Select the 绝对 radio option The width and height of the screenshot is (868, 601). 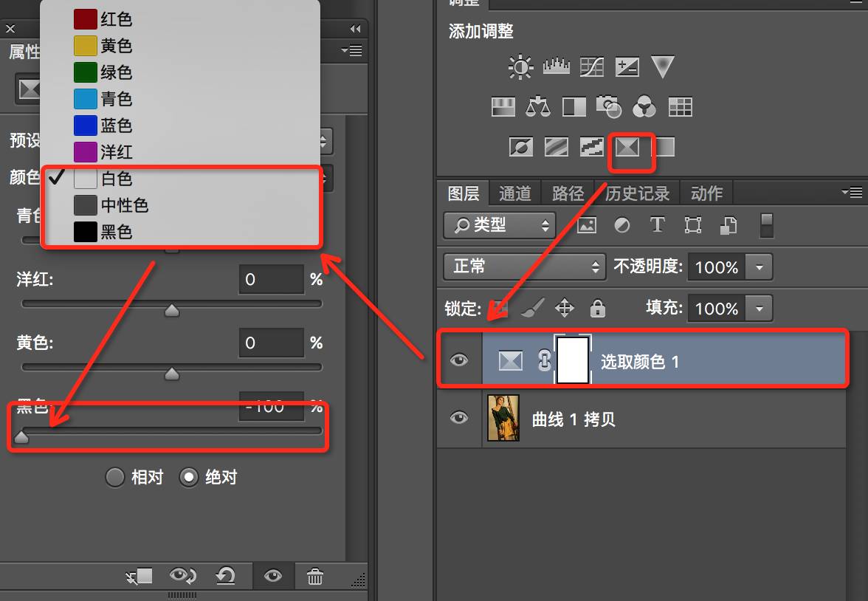[x=189, y=477]
